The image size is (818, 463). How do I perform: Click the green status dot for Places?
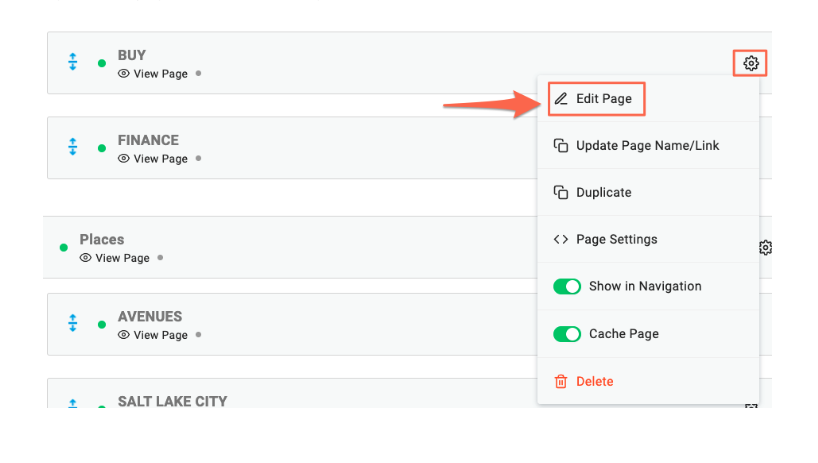click(x=64, y=247)
